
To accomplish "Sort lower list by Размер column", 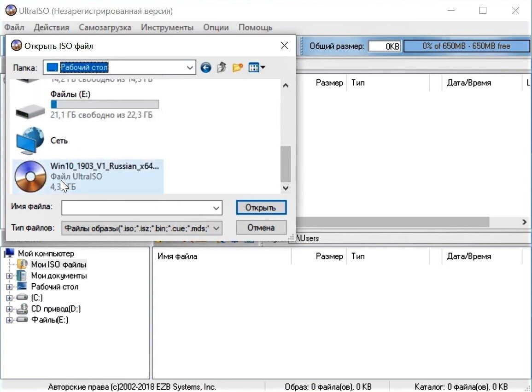I will 319,256.
